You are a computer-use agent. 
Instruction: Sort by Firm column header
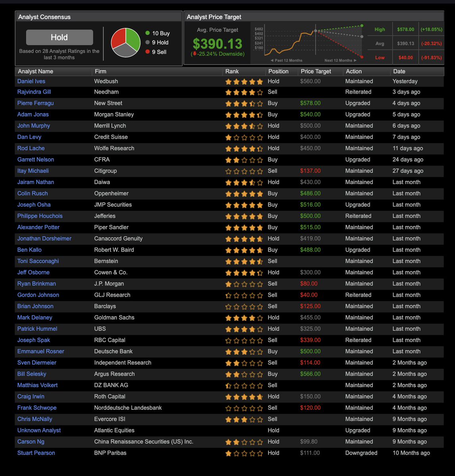100,71
